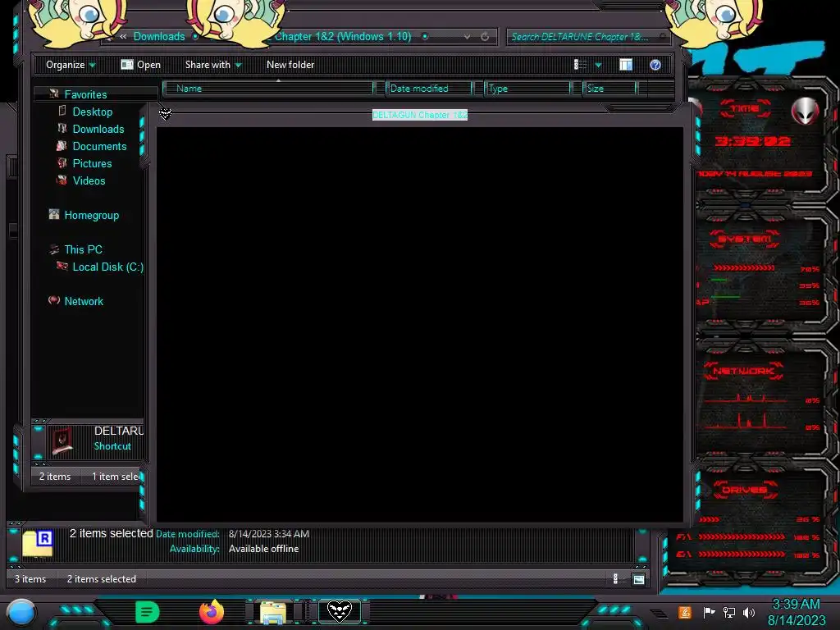Open Downloads in the navigation pane
840x630 pixels.
click(98, 129)
